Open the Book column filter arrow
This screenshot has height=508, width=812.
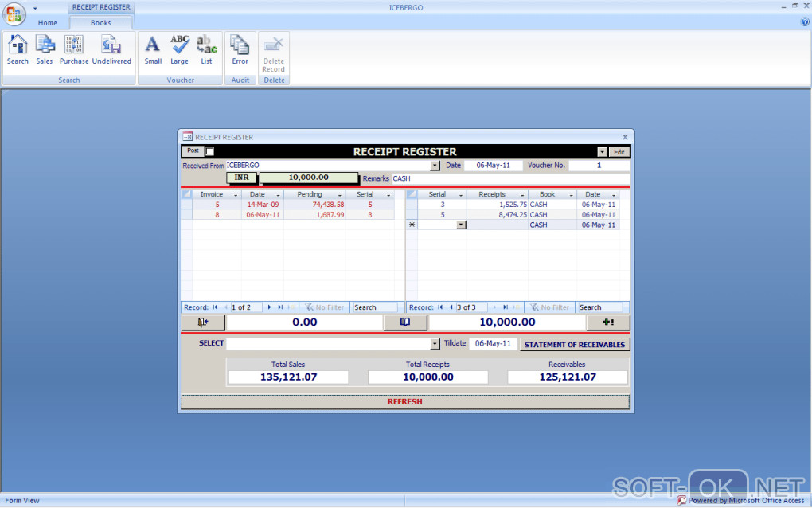(x=572, y=195)
